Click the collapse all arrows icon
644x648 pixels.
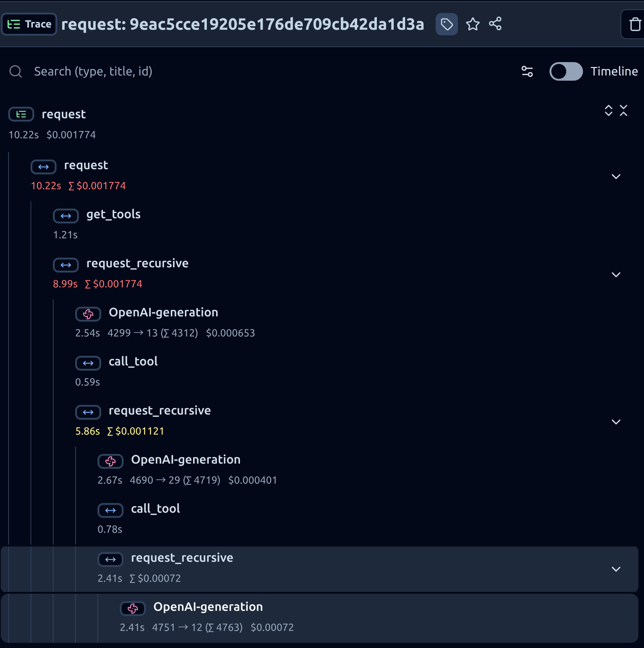point(624,110)
